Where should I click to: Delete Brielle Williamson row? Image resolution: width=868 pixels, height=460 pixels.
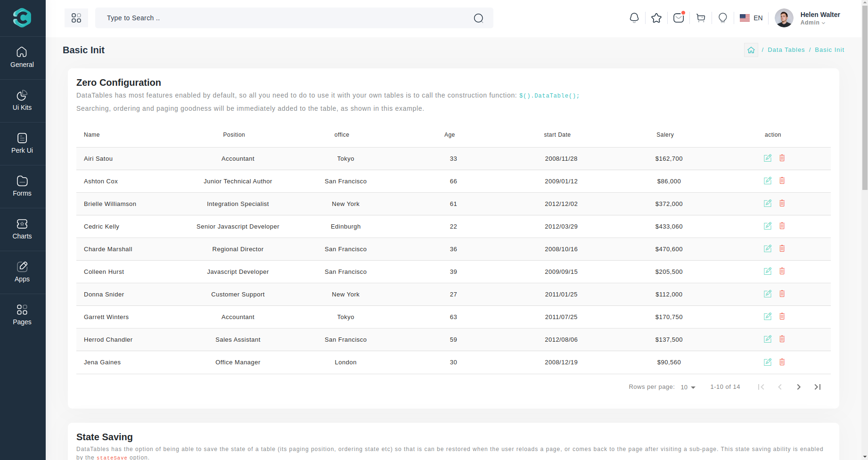coord(782,203)
